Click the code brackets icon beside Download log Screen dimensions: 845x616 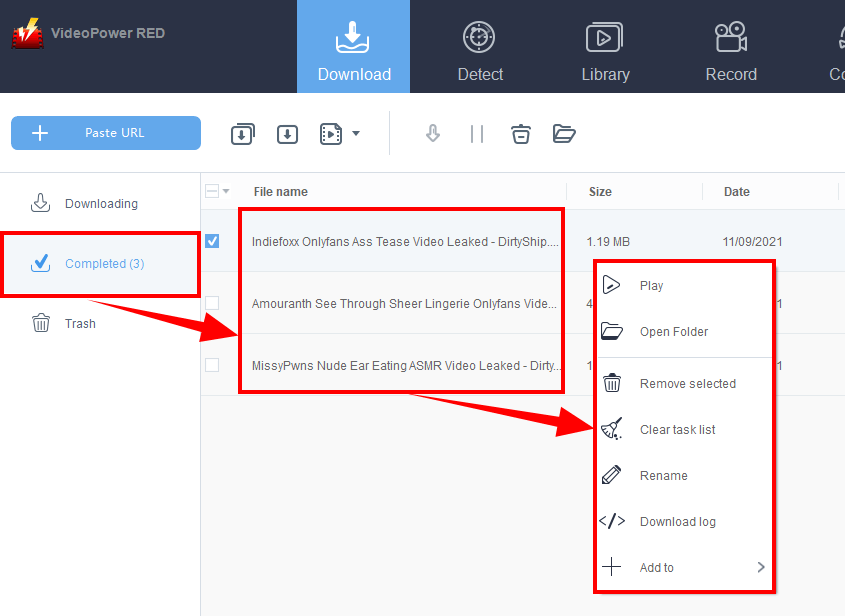coord(612,521)
